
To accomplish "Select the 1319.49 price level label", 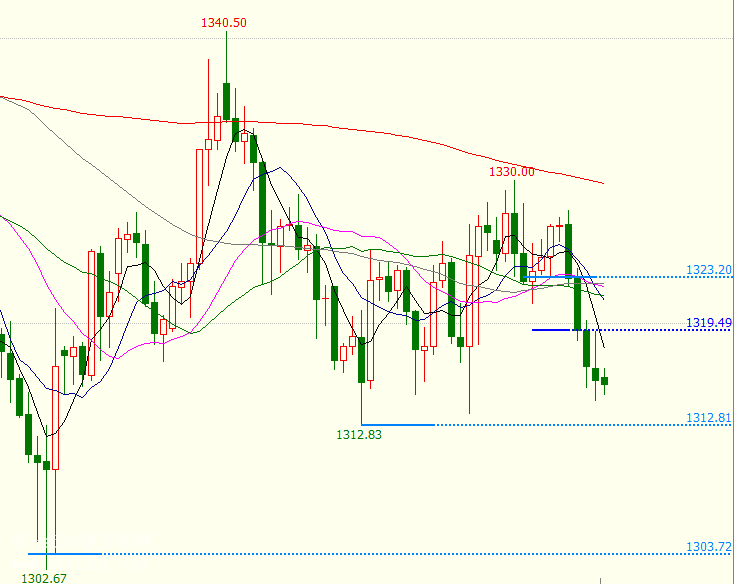I will tap(709, 322).
